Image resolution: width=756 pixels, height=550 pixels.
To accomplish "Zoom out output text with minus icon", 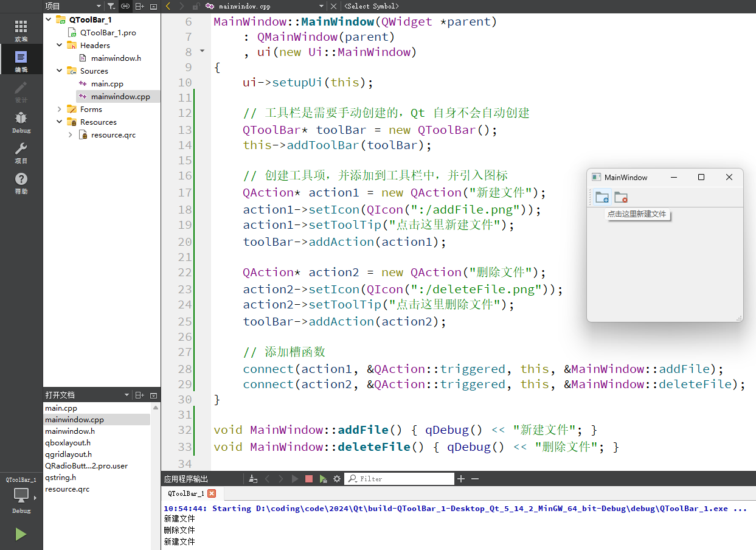I will (475, 479).
